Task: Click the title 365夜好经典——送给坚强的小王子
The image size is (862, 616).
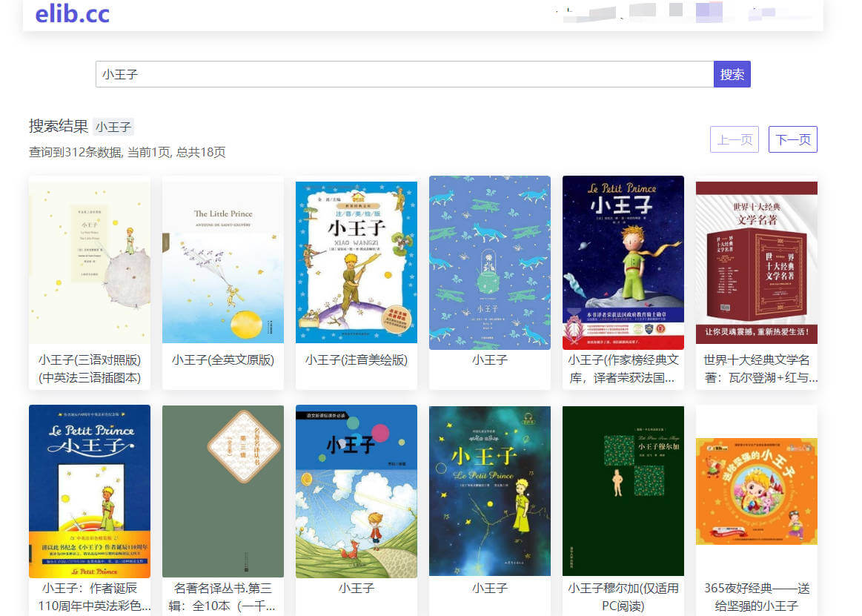Action: (x=757, y=597)
